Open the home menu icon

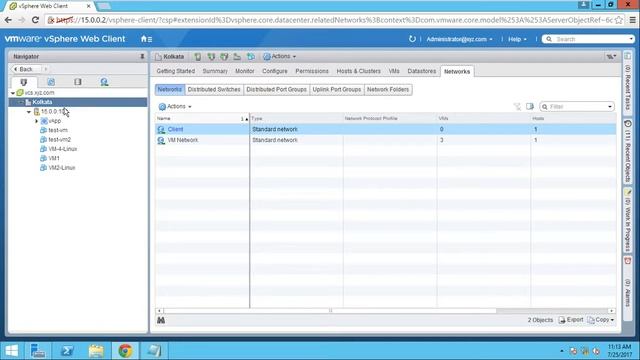[146, 39]
